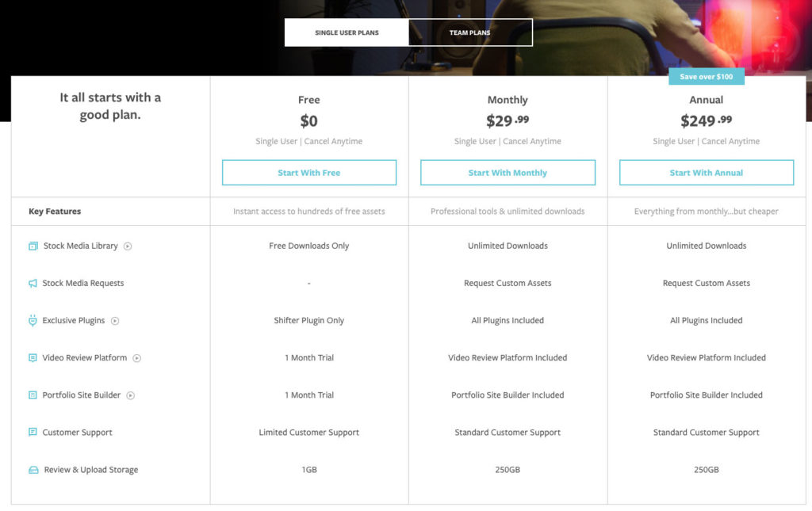This screenshot has width=812, height=511.
Task: Click the Save over $100 badge
Action: click(x=707, y=77)
